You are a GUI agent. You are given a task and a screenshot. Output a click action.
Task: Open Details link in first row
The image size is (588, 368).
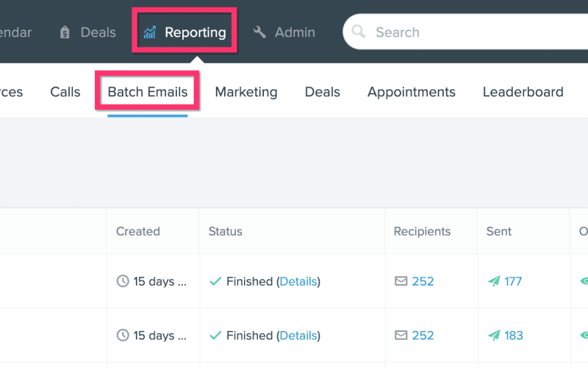point(298,281)
